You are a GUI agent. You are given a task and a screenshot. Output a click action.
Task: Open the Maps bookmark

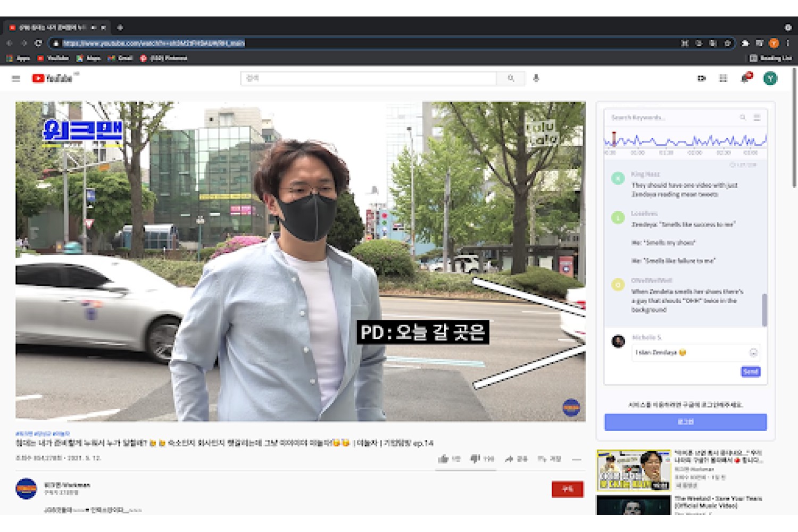[x=88, y=58]
